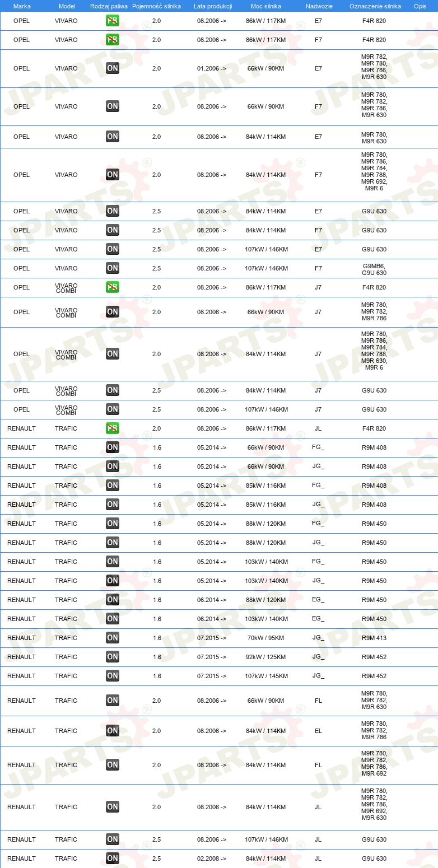Viewport: 438px width, 868px height.
Task: Click ON icon in Trafic 70kW / 95KM row
Action: coord(113,638)
